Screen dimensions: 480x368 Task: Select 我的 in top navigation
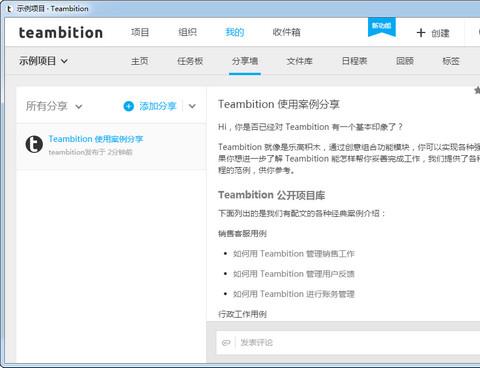pos(235,32)
